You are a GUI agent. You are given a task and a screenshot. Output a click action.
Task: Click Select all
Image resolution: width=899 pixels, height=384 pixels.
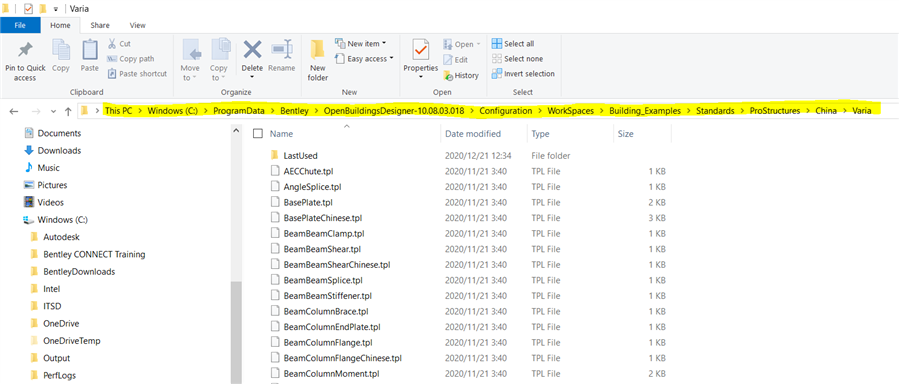(x=513, y=44)
